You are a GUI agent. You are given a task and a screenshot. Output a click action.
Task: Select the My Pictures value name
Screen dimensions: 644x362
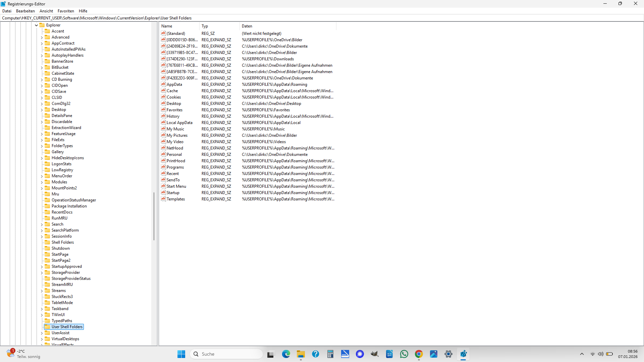pos(177,135)
